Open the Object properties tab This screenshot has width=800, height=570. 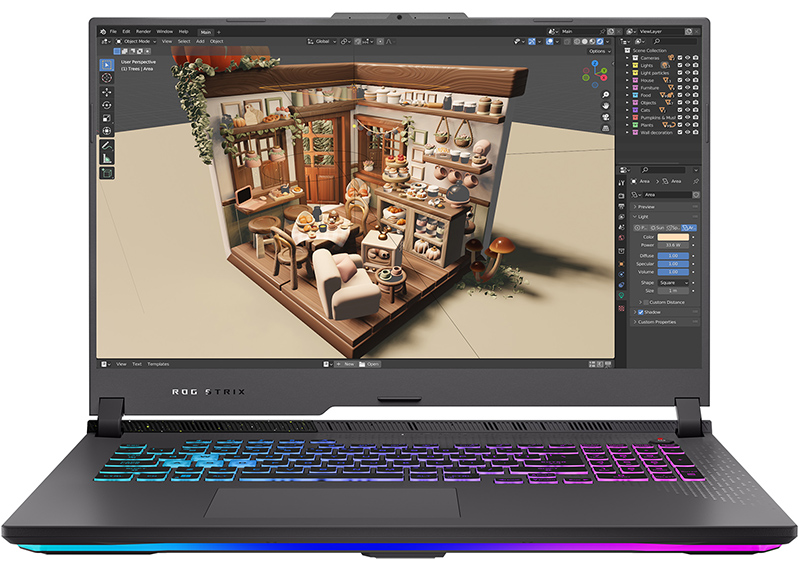(x=621, y=264)
